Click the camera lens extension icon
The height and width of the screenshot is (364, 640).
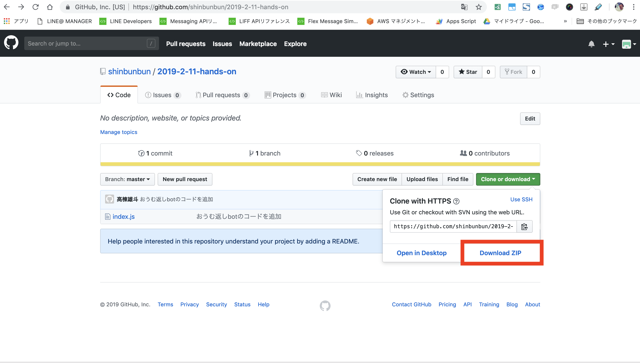[x=569, y=7]
